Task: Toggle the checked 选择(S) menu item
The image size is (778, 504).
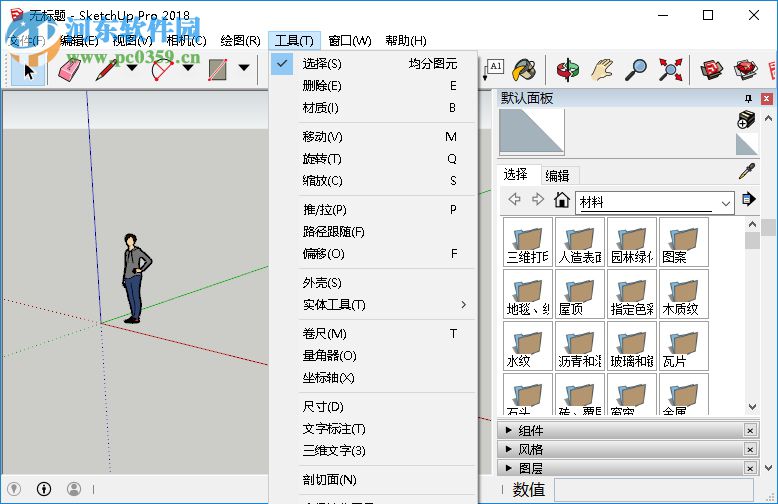Action: 373,64
